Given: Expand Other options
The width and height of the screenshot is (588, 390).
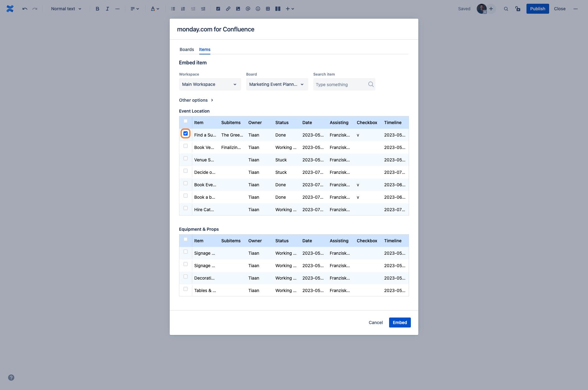Looking at the screenshot, I should pos(196,100).
